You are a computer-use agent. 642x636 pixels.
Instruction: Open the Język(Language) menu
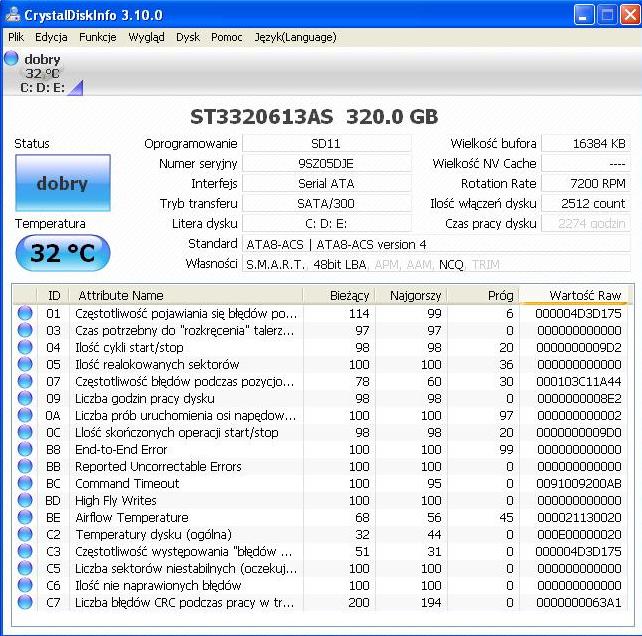point(295,37)
